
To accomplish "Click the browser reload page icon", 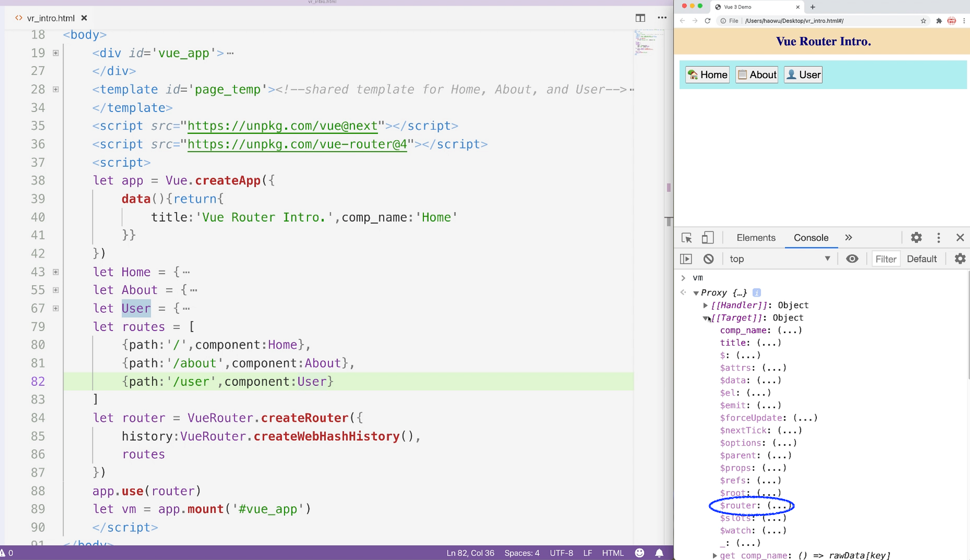I will point(708,21).
